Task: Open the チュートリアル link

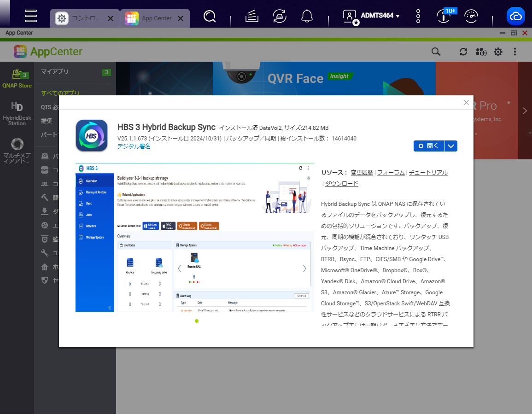Action: pos(428,172)
